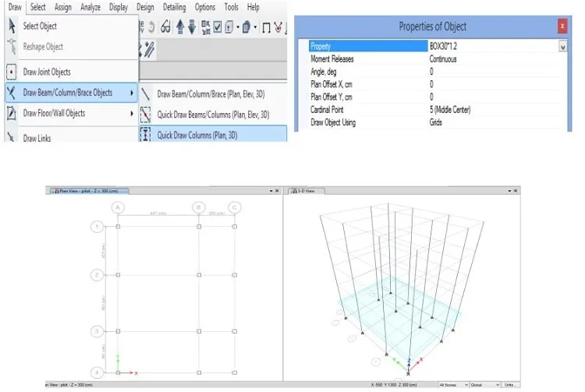Click the Units button in status bar

510,384
